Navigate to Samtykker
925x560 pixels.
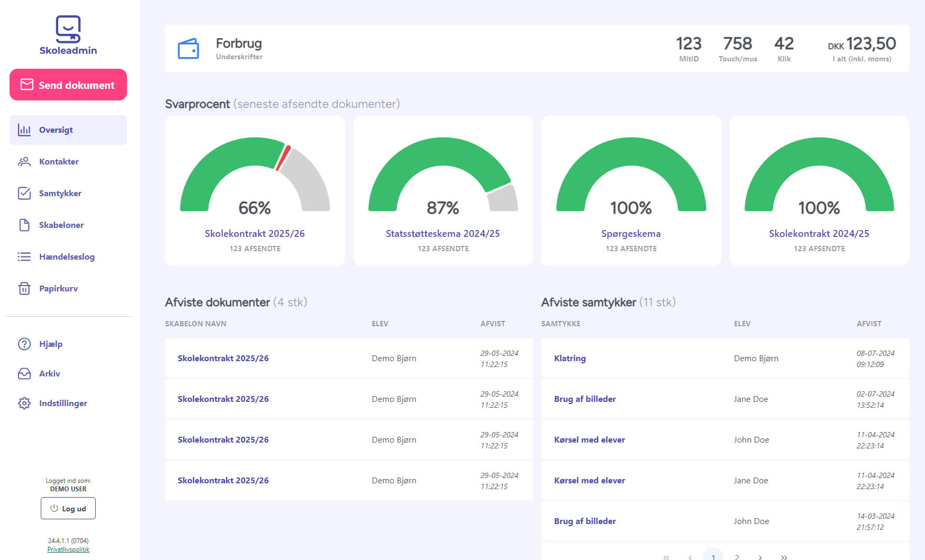pyautogui.click(x=68, y=194)
